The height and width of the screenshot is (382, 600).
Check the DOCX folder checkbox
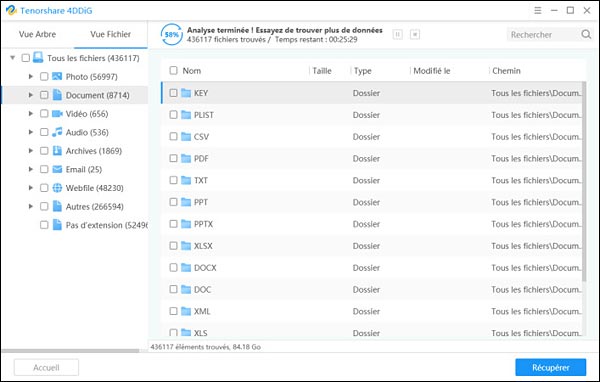(173, 268)
